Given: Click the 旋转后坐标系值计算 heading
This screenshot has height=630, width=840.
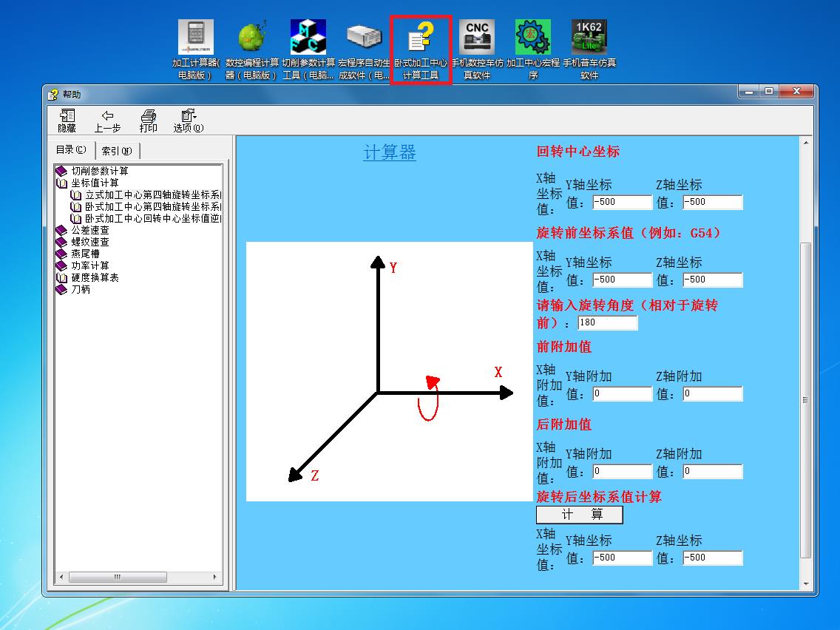Looking at the screenshot, I should click(599, 497).
